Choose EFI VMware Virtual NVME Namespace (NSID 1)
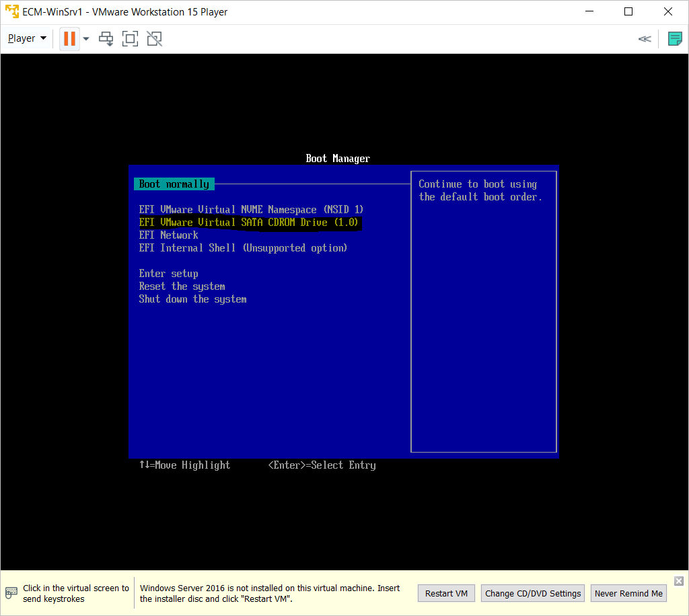The width and height of the screenshot is (689, 616). point(251,209)
